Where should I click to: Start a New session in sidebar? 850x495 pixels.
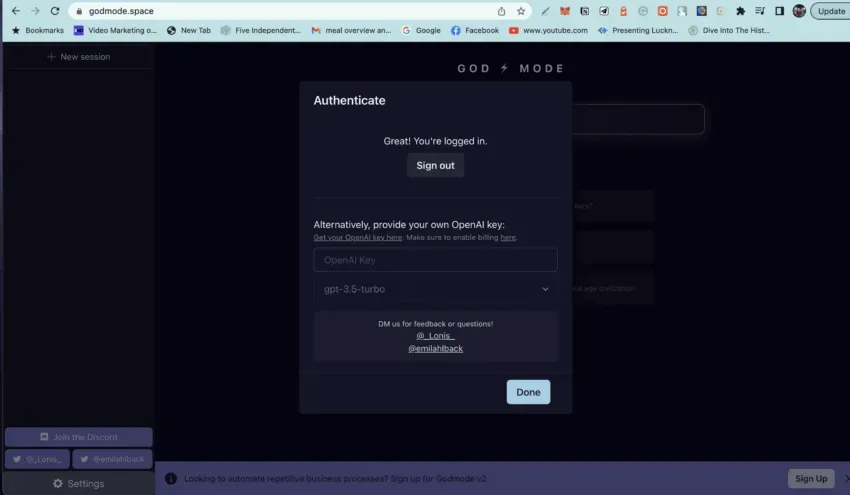(79, 56)
